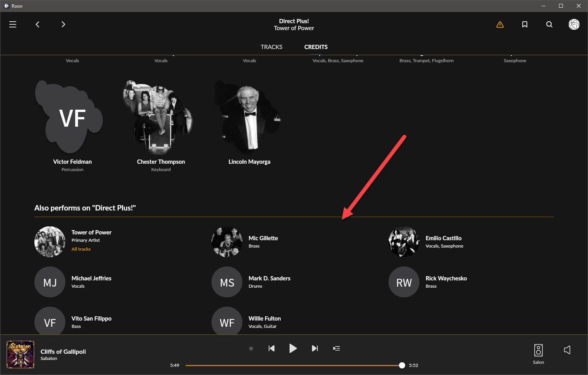Open the play queue icon
Viewport: 588px width, 375px height.
coord(336,348)
